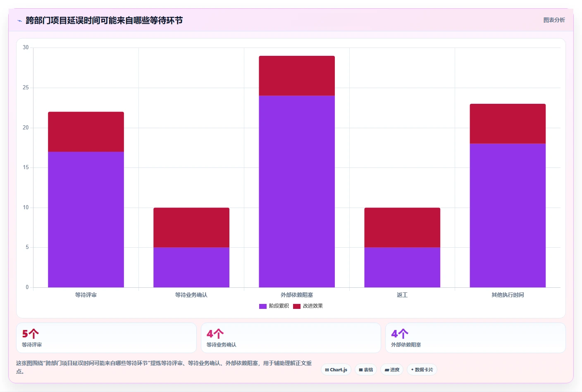Screen dimensions: 582x392
Task: Click the 4个 外部依赖阻塞 data card
Action: 475,338
